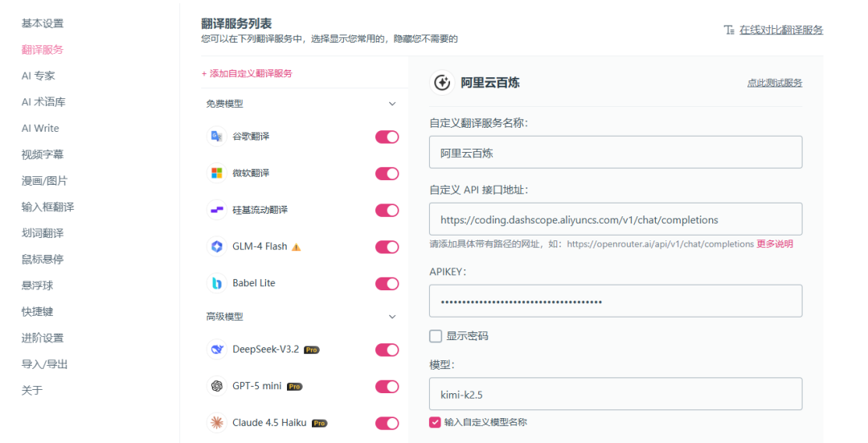868x443 pixels.
Task: Open 基本设置 in the sidebar
Action: (43, 23)
